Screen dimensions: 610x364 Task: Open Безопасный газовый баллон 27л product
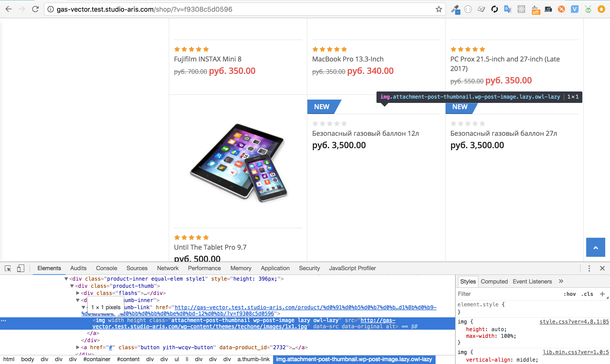coord(503,133)
